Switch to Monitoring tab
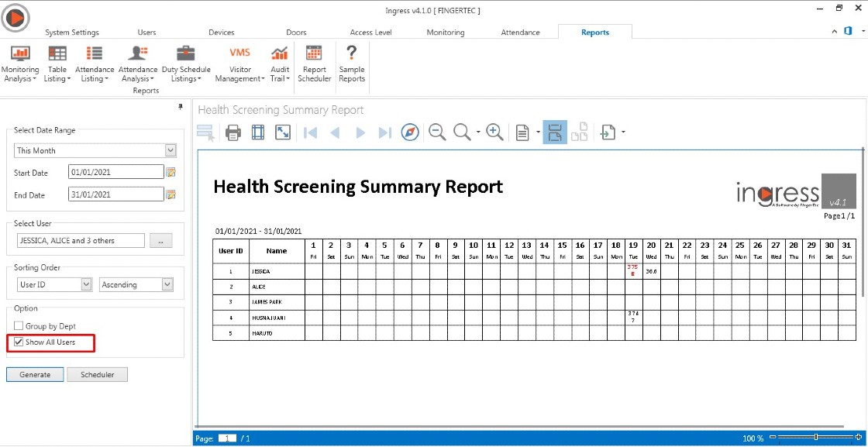 click(x=446, y=32)
